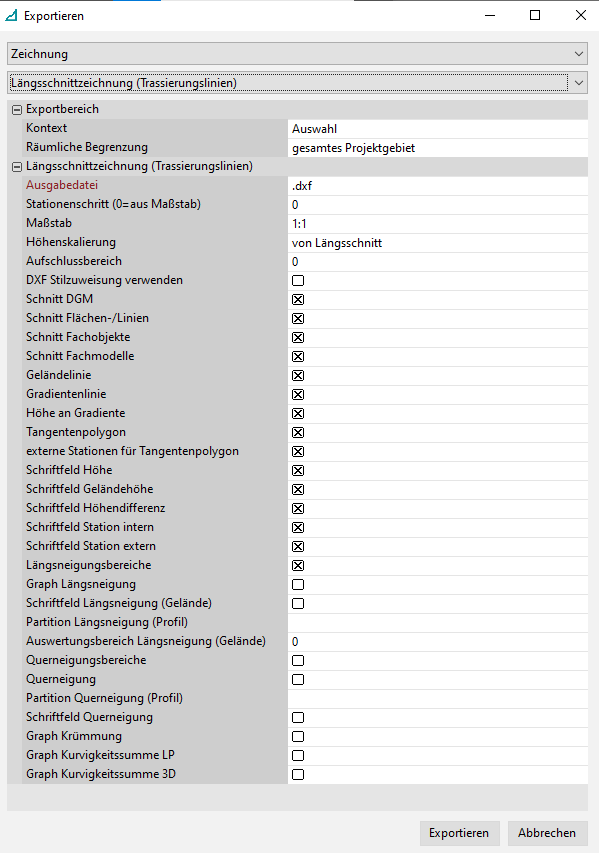599x853 pixels.
Task: Toggle Schriftfeld Station extern checkbox
Action: coord(298,546)
